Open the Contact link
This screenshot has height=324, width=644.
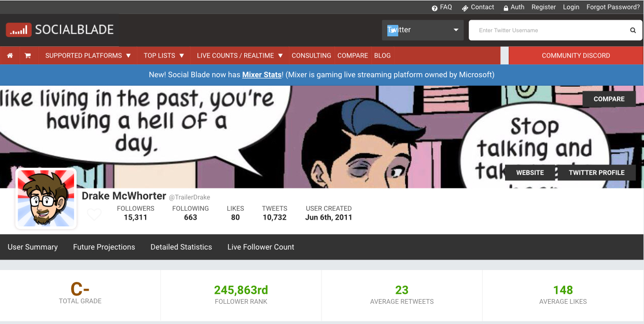pos(482,7)
